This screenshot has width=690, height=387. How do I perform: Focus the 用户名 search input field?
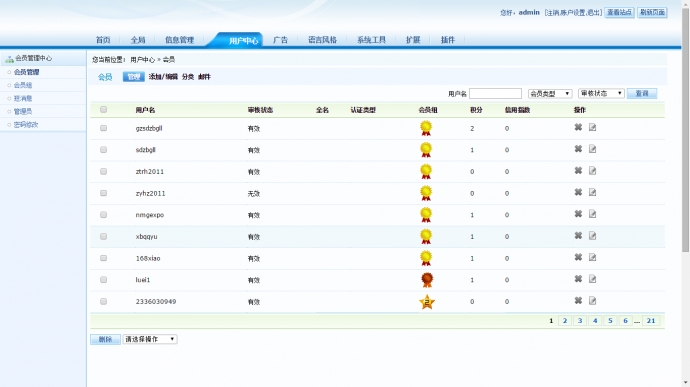pos(495,93)
